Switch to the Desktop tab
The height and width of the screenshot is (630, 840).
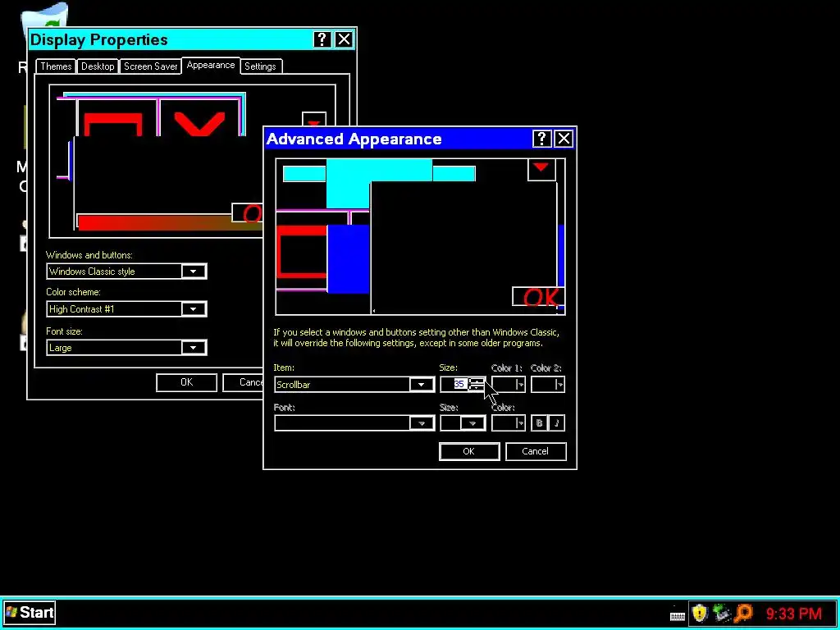(x=98, y=66)
